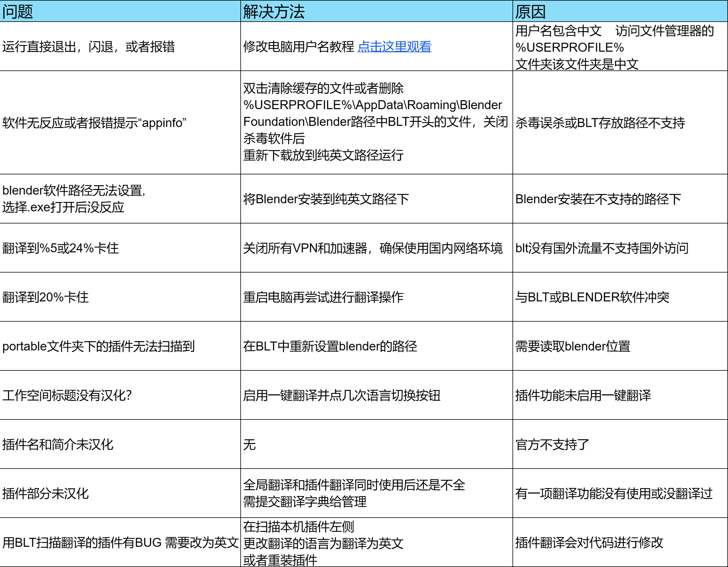This screenshot has width=728, height=567.
Task: Click the cell 翻译到20%卡住
Action: [120, 297]
